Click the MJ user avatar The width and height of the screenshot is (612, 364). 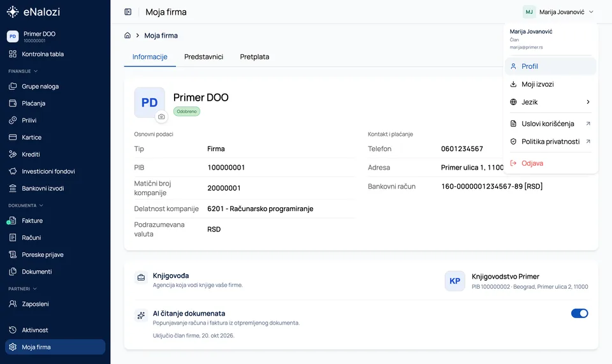[529, 12]
